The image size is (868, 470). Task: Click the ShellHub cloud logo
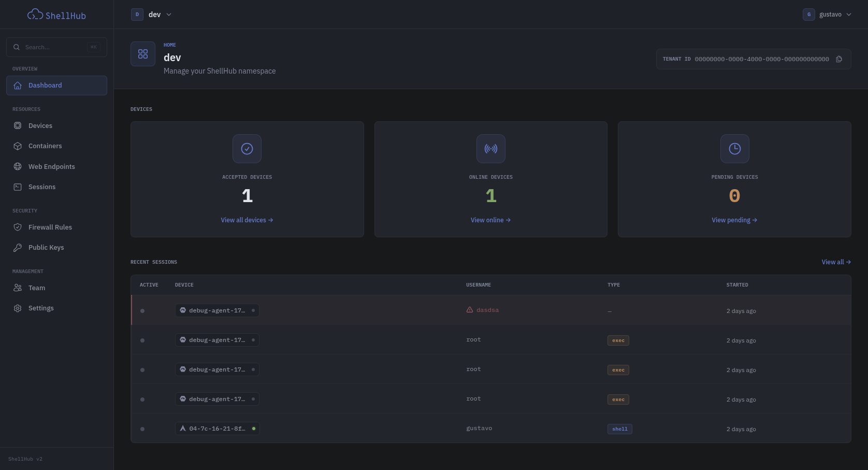click(35, 15)
